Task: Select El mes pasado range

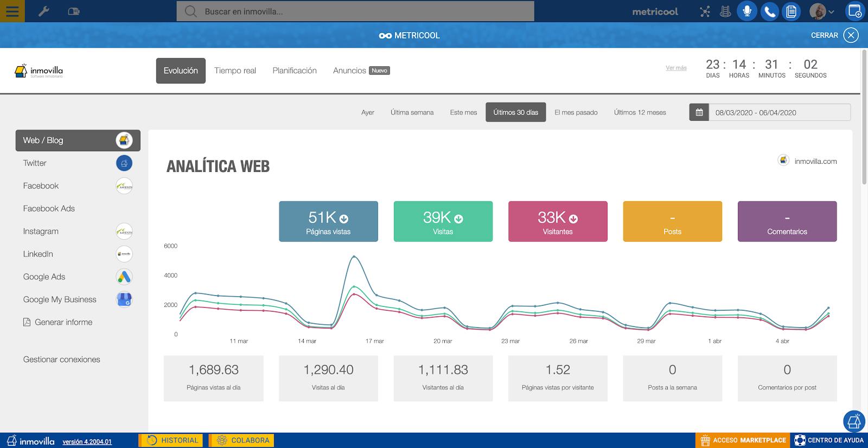Action: click(x=576, y=112)
